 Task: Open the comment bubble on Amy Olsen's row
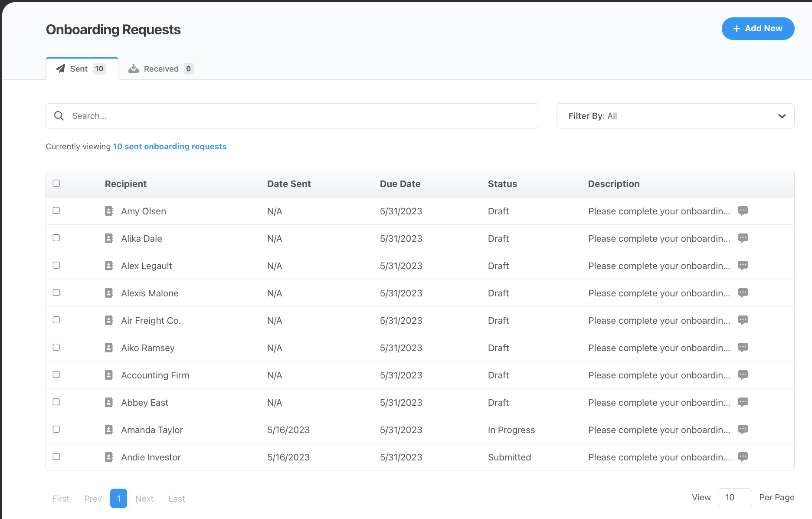[x=743, y=211]
